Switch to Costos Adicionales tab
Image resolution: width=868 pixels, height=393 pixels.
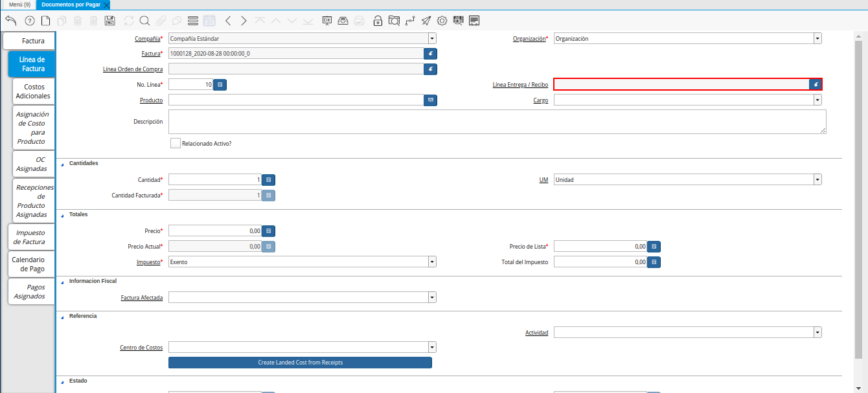click(x=33, y=91)
